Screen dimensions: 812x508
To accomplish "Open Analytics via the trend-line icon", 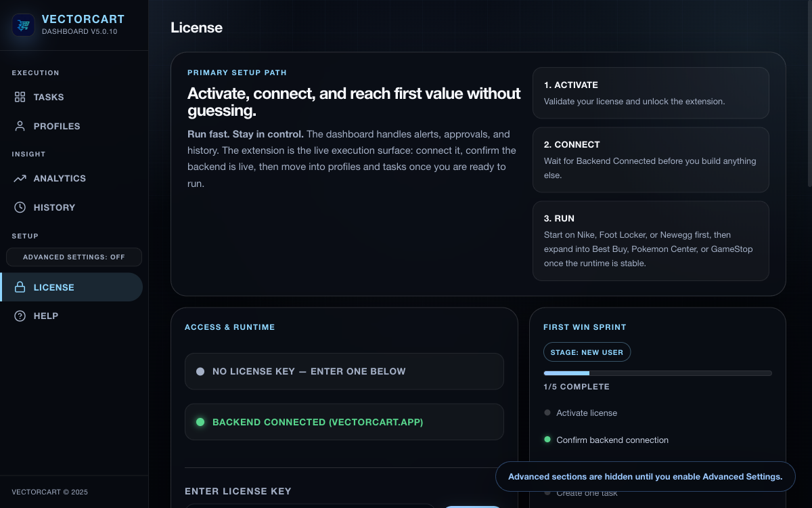I will [x=20, y=178].
